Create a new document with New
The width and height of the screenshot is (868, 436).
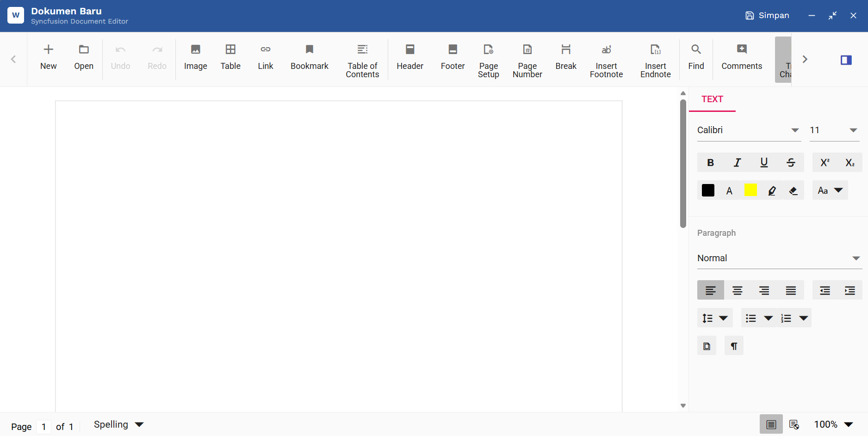[48, 58]
